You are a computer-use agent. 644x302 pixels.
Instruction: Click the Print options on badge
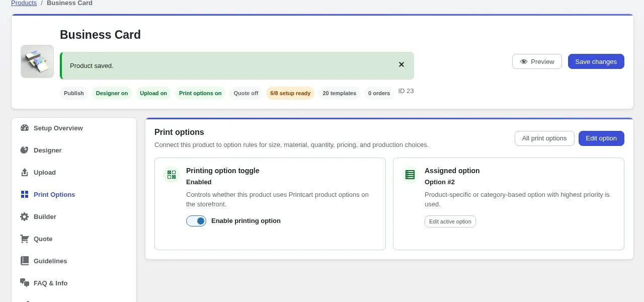coord(200,93)
